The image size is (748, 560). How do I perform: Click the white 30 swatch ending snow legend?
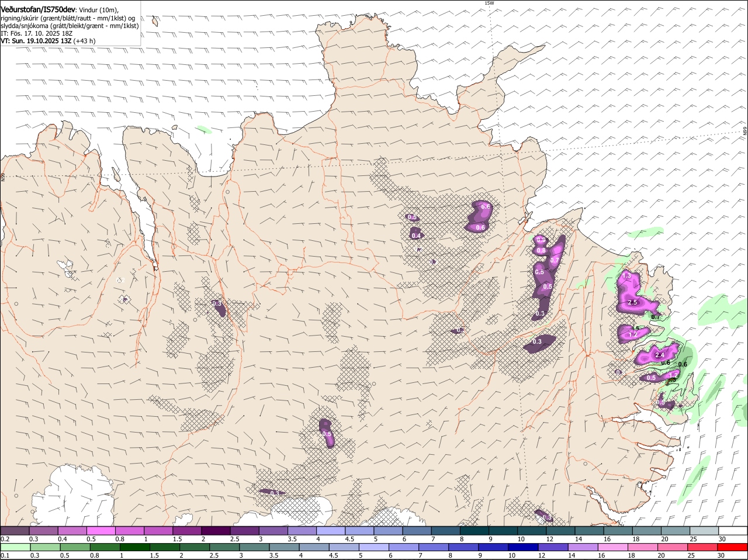(733, 531)
